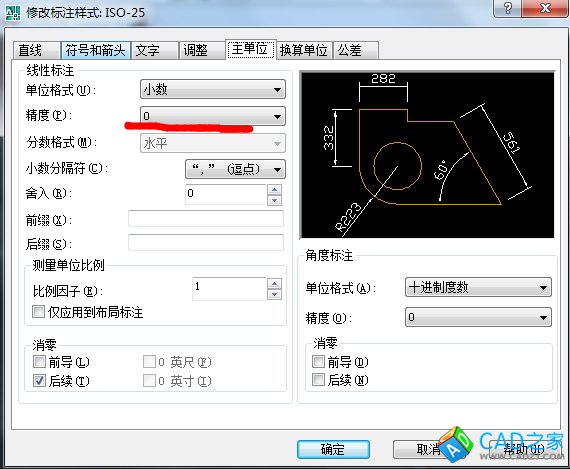Click into the 前缀(X) prefix text field
Image resolution: width=570 pixels, height=469 pixels.
[206, 219]
